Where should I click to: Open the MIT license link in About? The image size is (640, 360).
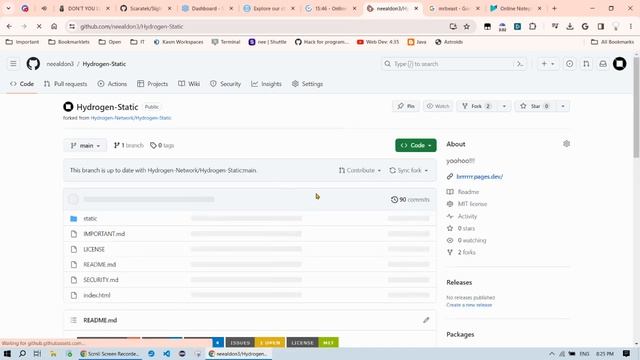pyautogui.click(x=472, y=204)
